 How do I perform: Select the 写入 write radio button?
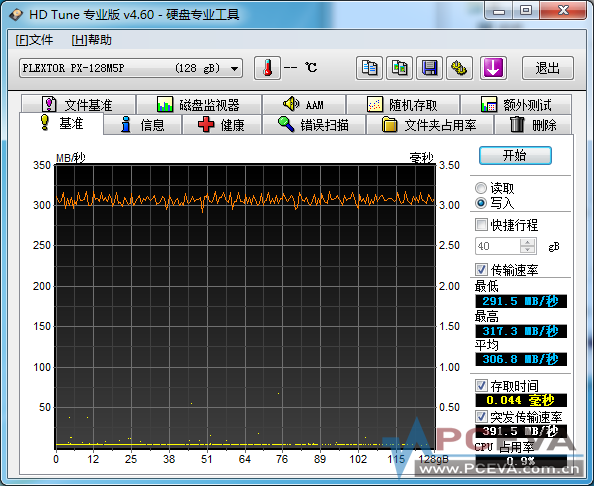481,203
